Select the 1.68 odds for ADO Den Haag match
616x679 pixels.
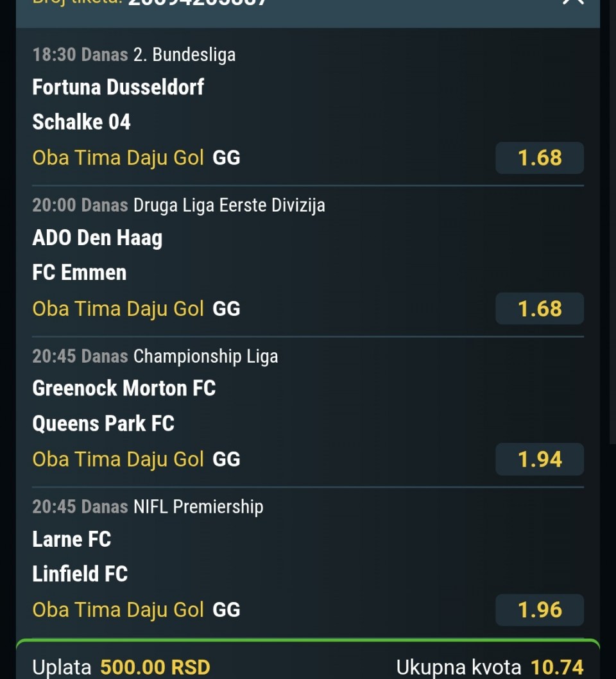(x=540, y=309)
